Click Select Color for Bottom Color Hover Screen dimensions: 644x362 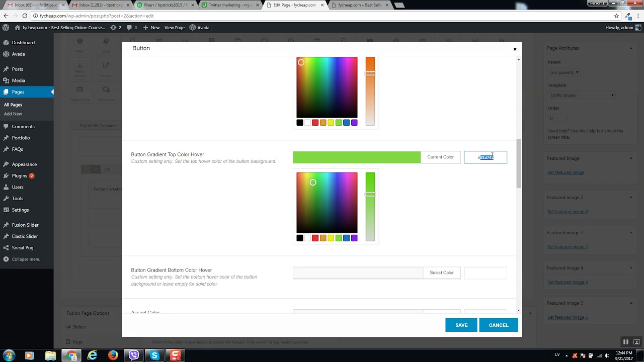click(442, 273)
